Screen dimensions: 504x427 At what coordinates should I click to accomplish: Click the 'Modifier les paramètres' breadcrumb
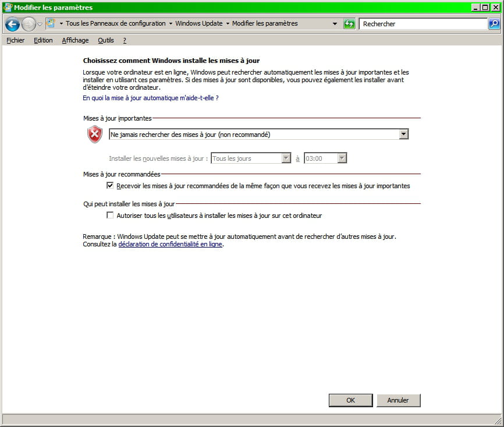pos(265,23)
